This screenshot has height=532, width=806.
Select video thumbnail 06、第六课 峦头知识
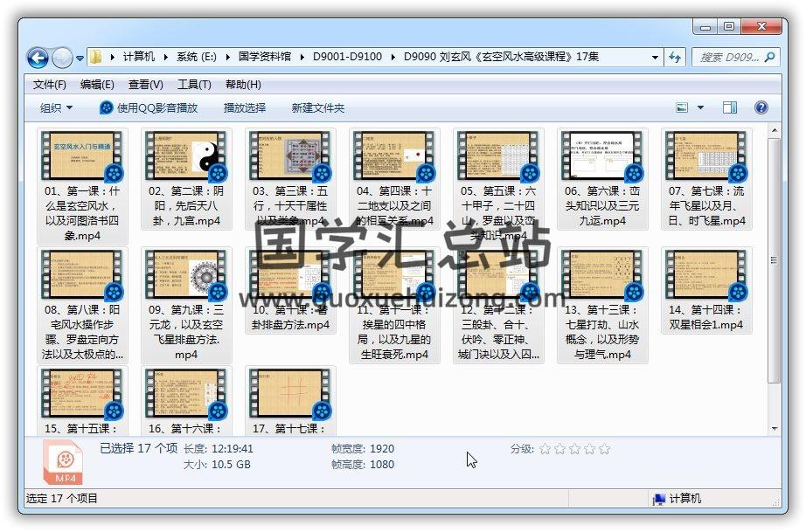[602, 155]
